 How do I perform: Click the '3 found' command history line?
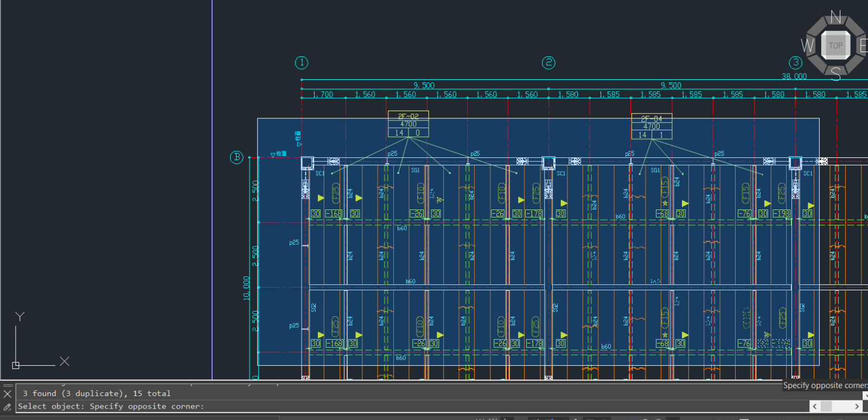click(x=97, y=393)
